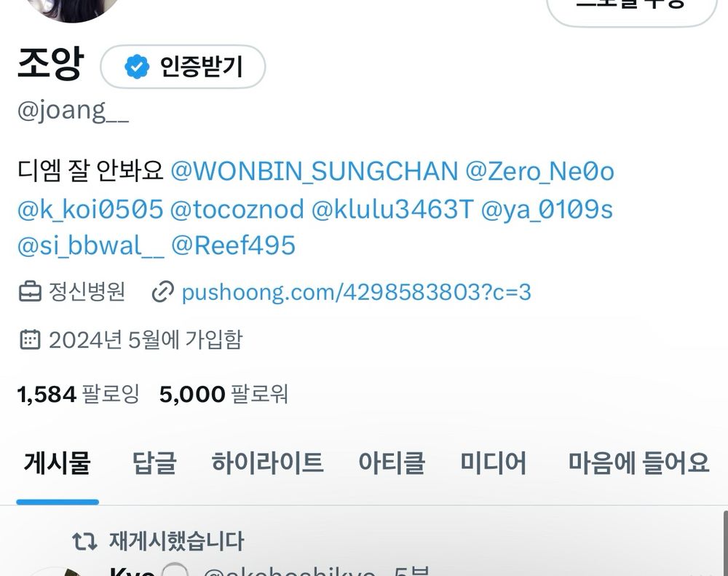View the 1,584 팔로잉 following list
Image resolution: width=728 pixels, height=576 pixels.
78,395
